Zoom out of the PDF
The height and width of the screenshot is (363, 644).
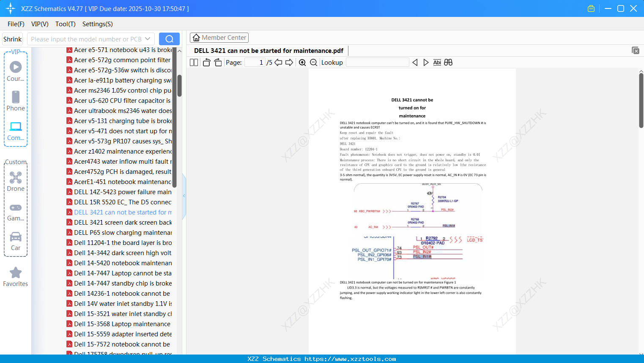314,63
